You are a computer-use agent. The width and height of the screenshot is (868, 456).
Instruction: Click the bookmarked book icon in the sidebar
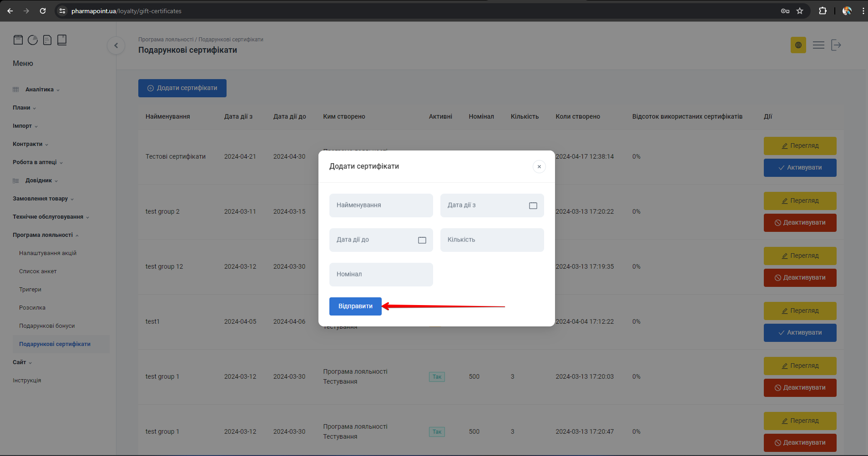point(62,40)
